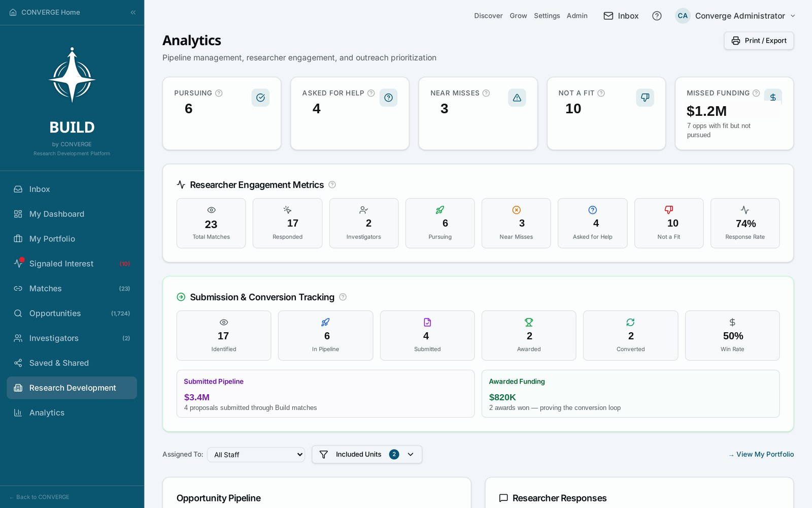Open the Assigned To All Staff dropdown
This screenshot has height=508, width=812.
[x=256, y=455]
